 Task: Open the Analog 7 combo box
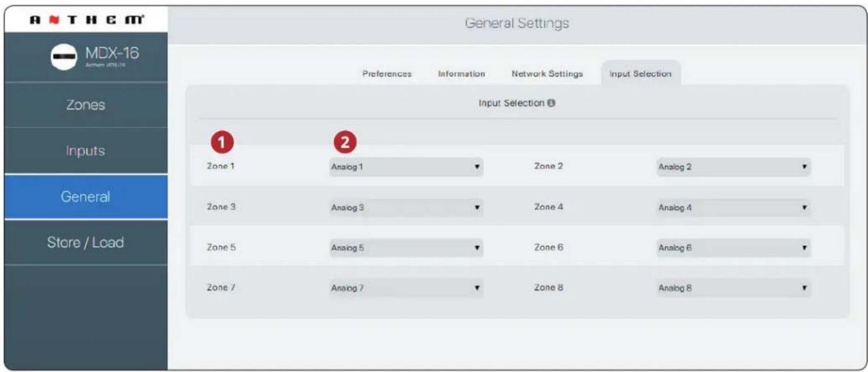click(406, 288)
